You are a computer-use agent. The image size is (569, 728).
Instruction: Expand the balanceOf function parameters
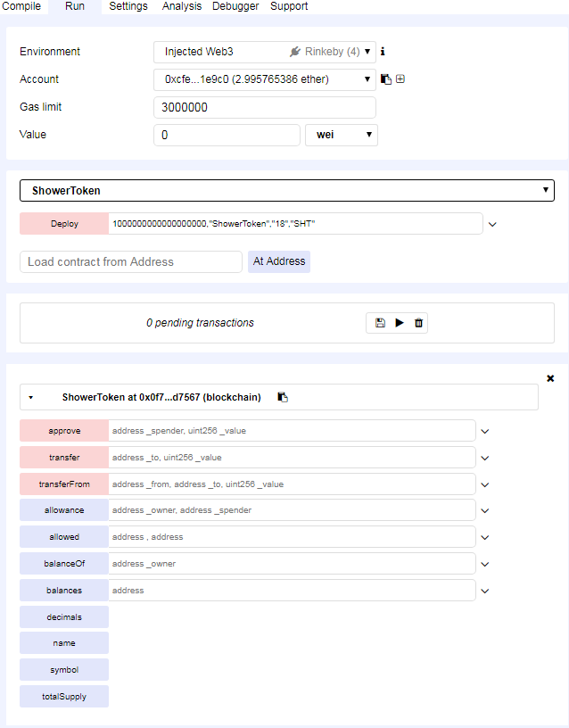(485, 565)
